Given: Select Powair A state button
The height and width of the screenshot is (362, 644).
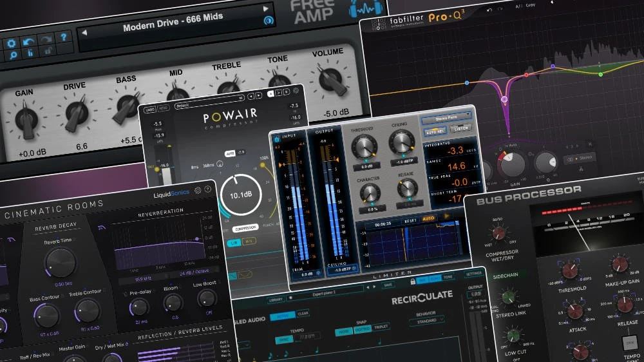Looking at the screenshot, I should click(270, 94).
